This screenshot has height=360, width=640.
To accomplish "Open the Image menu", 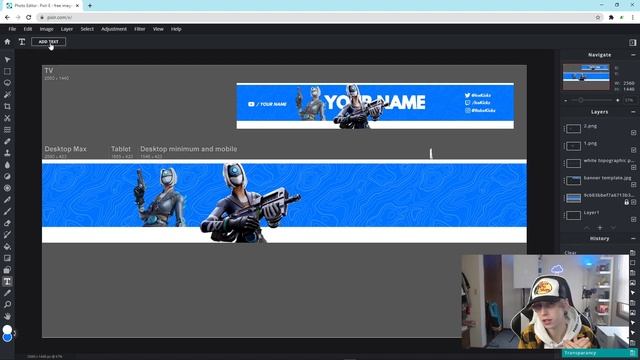I will coord(47,29).
